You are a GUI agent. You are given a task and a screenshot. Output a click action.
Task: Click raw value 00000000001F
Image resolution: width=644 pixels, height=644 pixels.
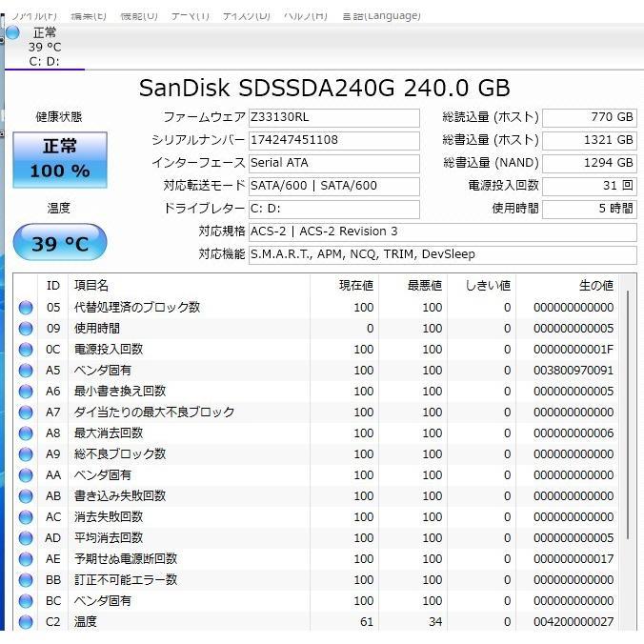pyautogui.click(x=574, y=349)
